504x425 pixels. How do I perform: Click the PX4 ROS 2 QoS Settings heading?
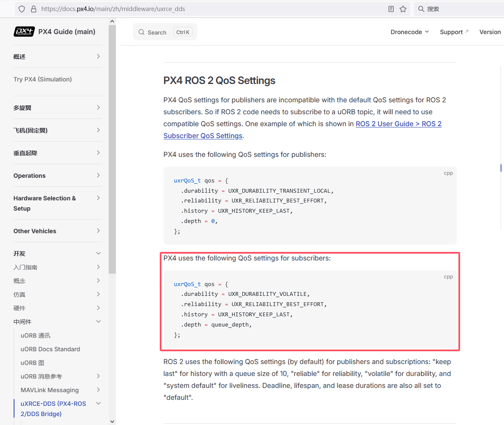pos(219,81)
